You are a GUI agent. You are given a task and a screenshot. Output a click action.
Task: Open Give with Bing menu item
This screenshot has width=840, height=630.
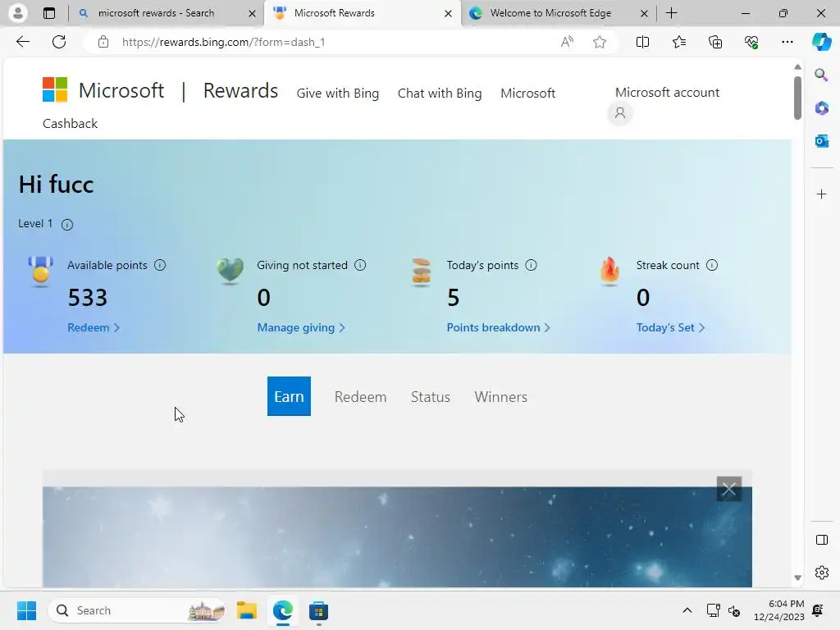pos(337,94)
